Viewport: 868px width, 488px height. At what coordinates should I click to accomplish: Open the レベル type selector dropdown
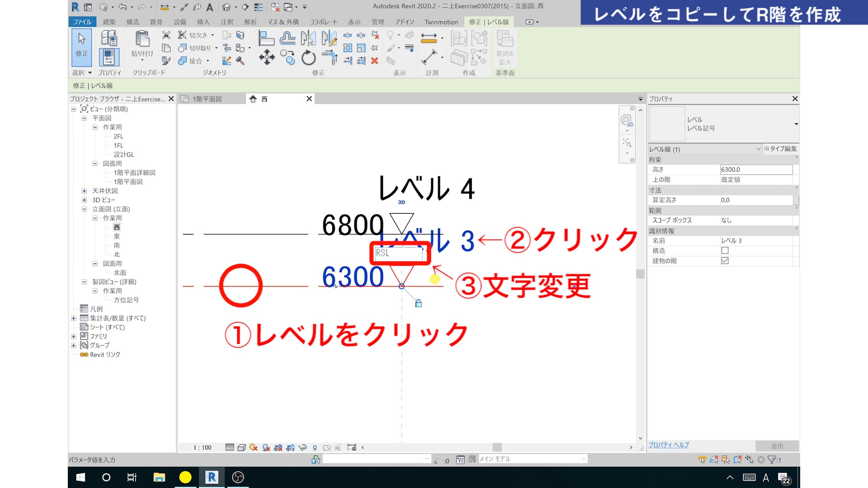tap(796, 124)
